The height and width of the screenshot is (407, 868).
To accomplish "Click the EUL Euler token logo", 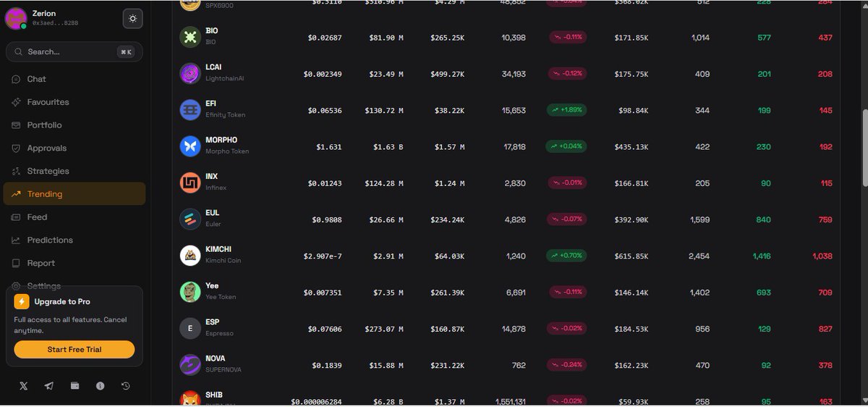I will [x=190, y=219].
